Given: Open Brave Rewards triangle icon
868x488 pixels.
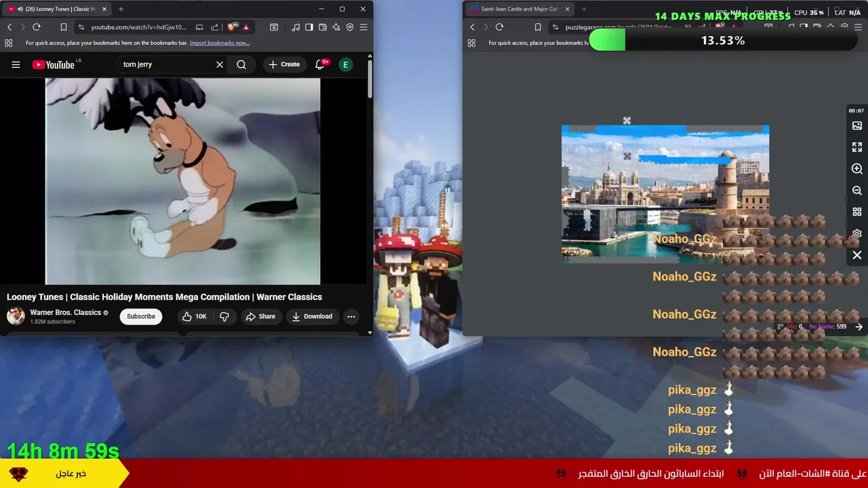Looking at the screenshot, I should 246,27.
